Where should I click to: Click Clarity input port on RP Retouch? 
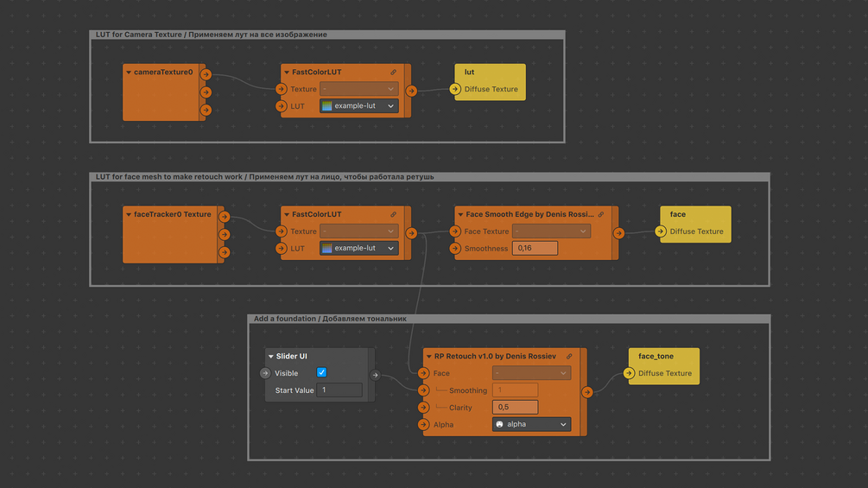423,407
